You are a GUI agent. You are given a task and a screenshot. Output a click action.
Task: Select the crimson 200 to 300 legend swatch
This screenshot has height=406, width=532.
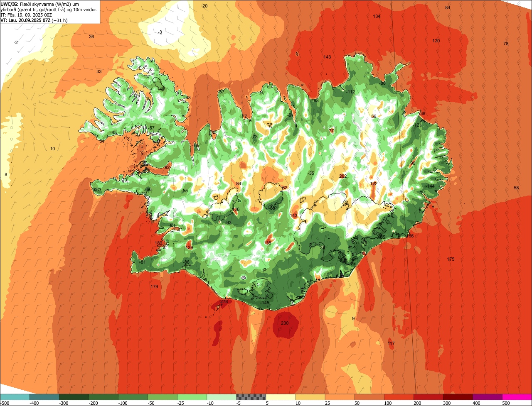429,397
